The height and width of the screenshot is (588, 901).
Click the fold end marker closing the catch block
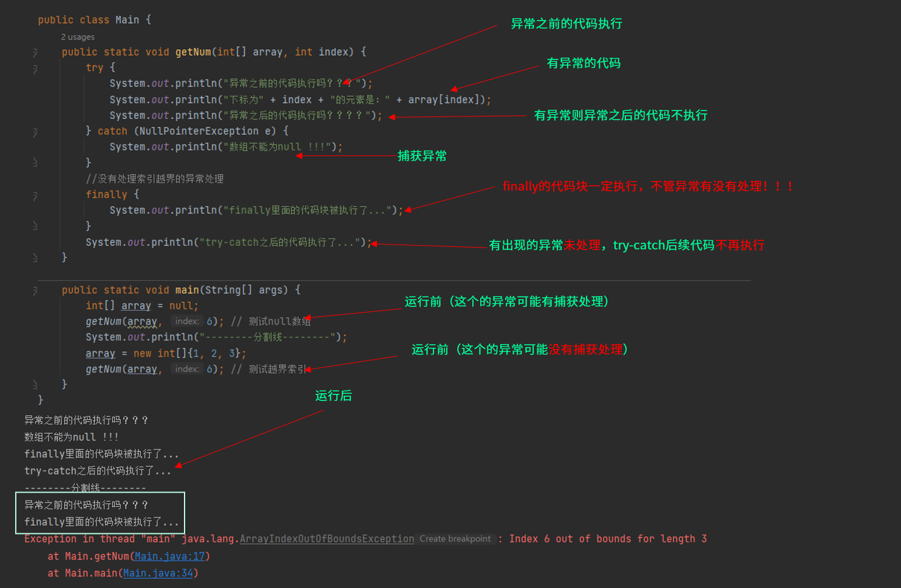(35, 163)
